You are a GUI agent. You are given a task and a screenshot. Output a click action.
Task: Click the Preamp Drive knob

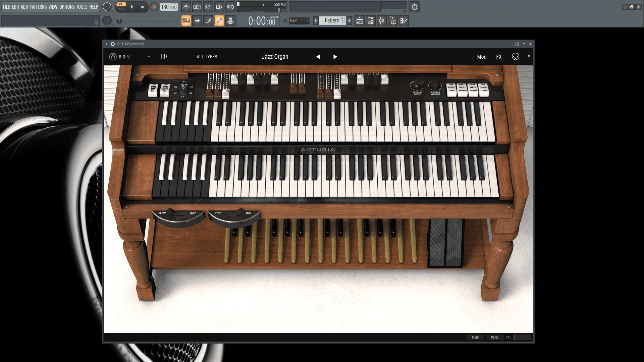click(417, 85)
